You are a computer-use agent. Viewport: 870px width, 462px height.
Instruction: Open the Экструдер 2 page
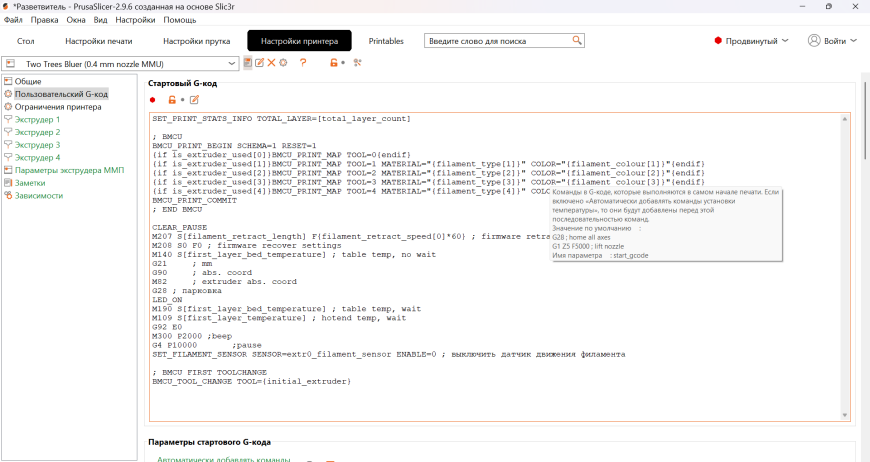click(x=37, y=132)
